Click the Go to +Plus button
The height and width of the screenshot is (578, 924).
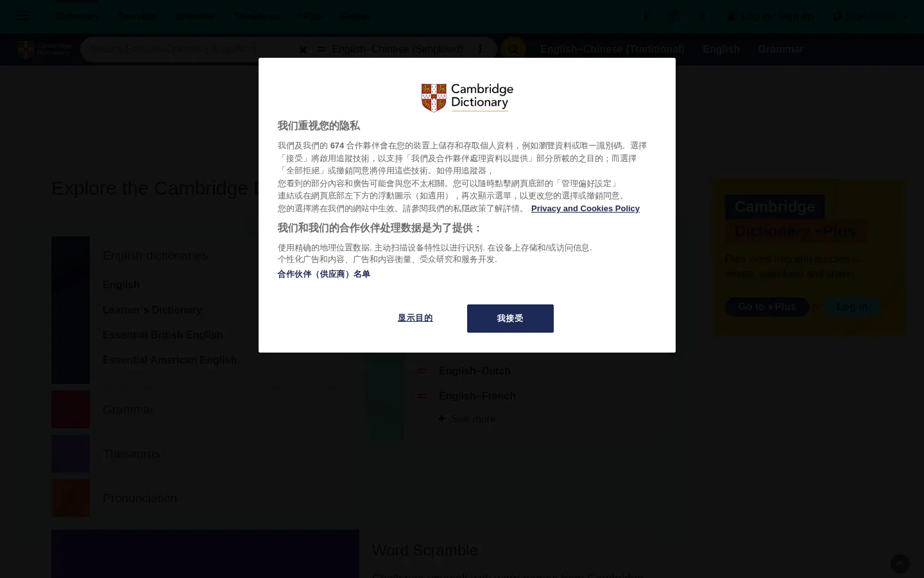click(x=767, y=307)
